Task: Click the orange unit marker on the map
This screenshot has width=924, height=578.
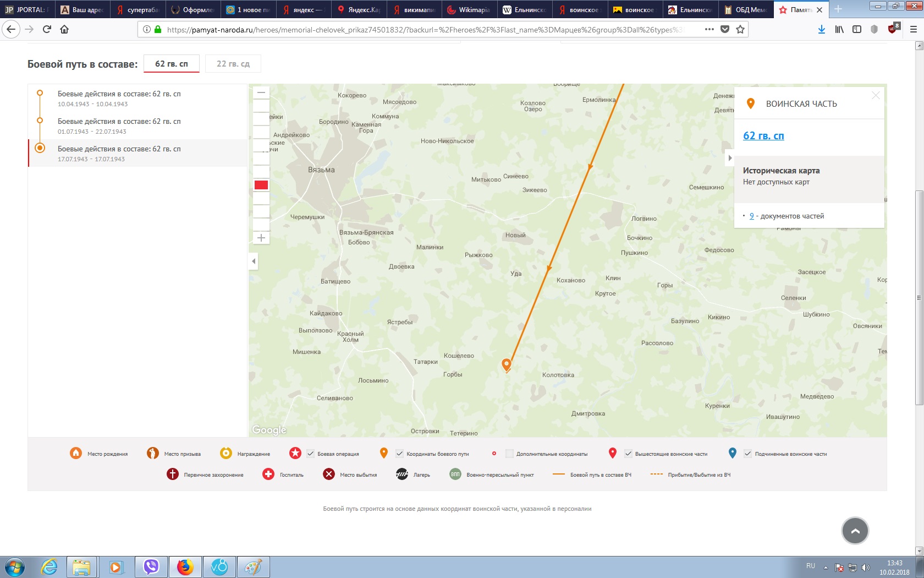Action: (507, 364)
